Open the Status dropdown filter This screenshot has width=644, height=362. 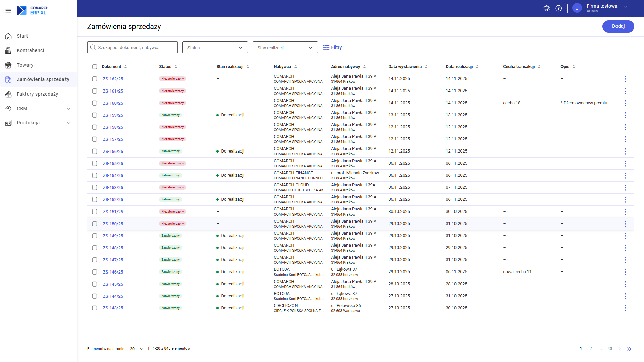pos(215,47)
